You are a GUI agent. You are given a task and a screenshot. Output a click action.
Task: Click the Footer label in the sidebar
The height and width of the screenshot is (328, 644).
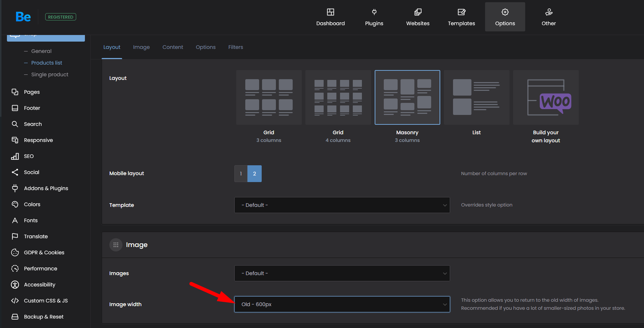(x=32, y=108)
